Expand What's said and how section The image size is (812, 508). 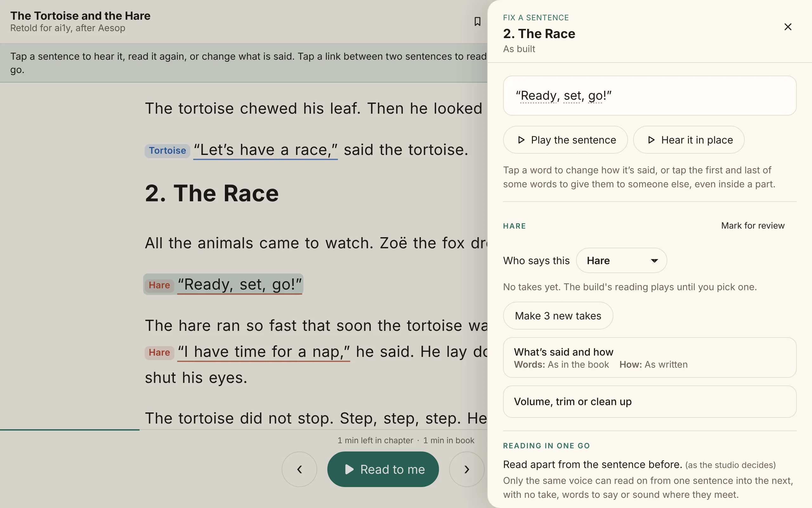(650, 358)
